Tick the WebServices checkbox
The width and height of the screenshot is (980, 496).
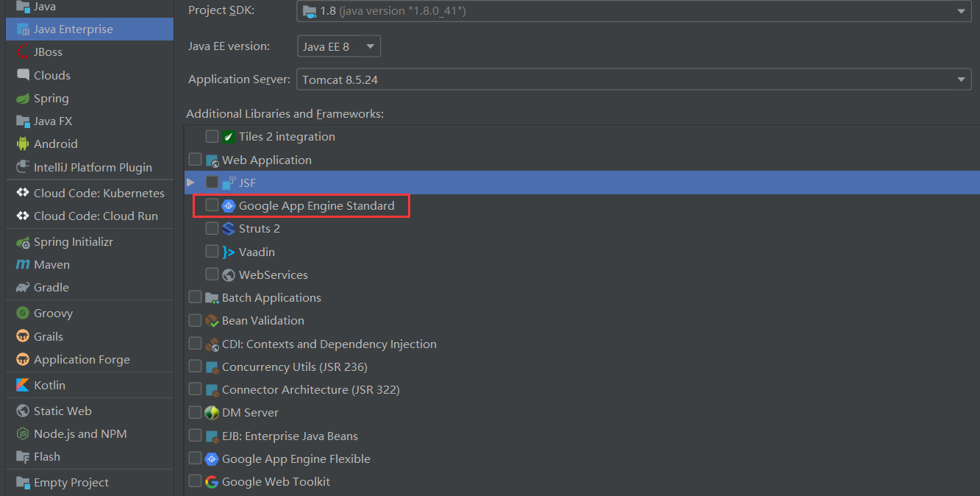point(212,274)
